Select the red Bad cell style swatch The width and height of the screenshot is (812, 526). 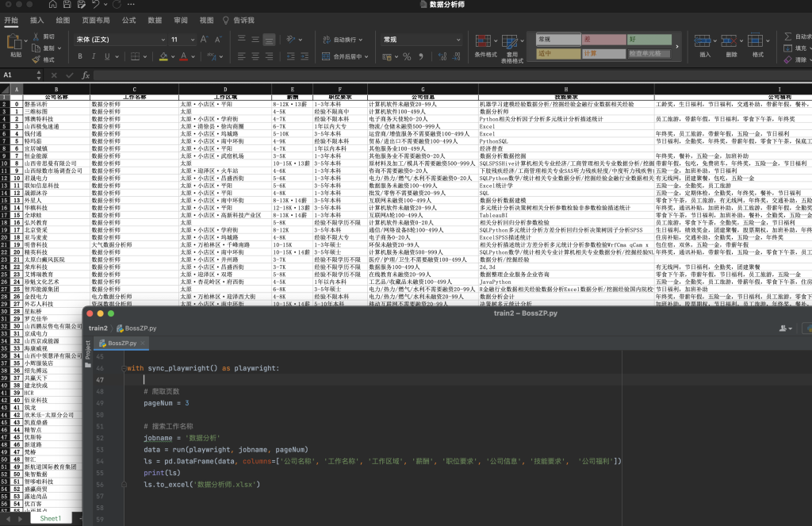click(x=603, y=40)
